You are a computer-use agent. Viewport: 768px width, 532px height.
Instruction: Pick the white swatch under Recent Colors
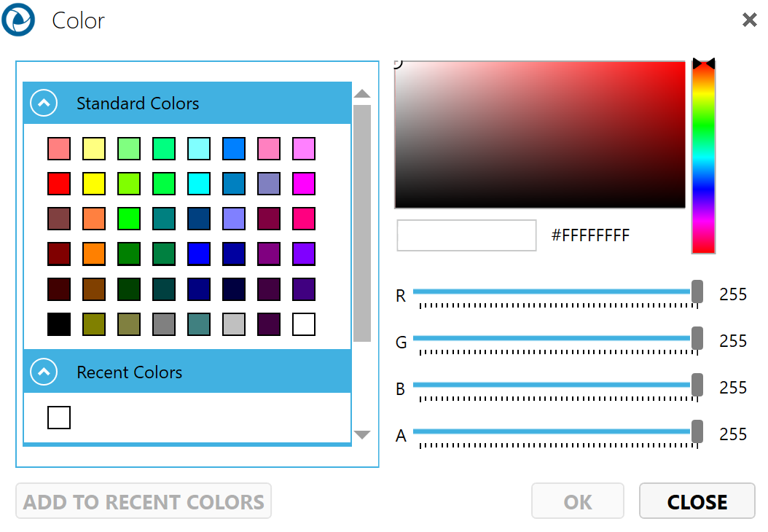coord(59,418)
